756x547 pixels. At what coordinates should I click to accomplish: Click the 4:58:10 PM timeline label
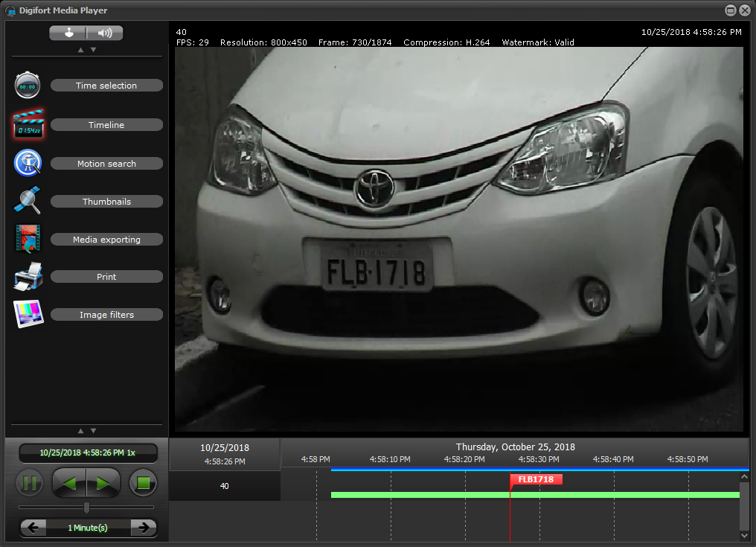click(390, 459)
